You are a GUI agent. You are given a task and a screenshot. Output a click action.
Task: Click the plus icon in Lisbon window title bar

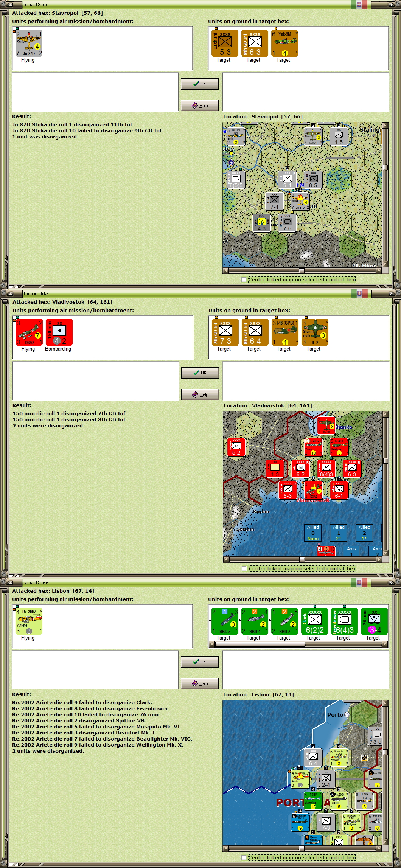(359, 582)
